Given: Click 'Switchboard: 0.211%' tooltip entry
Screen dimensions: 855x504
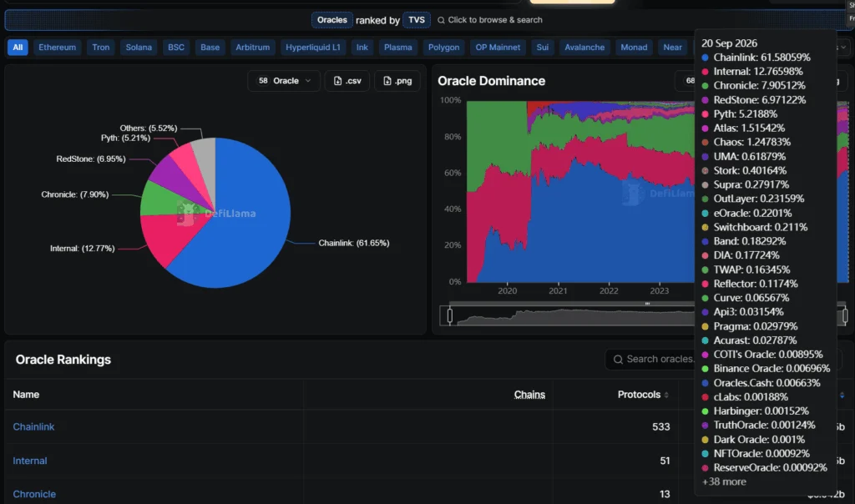Looking at the screenshot, I should click(761, 227).
